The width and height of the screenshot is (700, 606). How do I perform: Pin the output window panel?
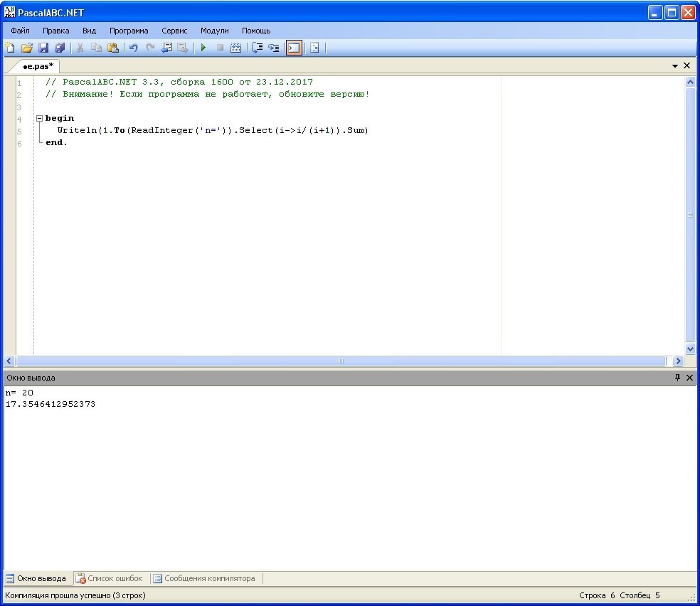coord(677,378)
